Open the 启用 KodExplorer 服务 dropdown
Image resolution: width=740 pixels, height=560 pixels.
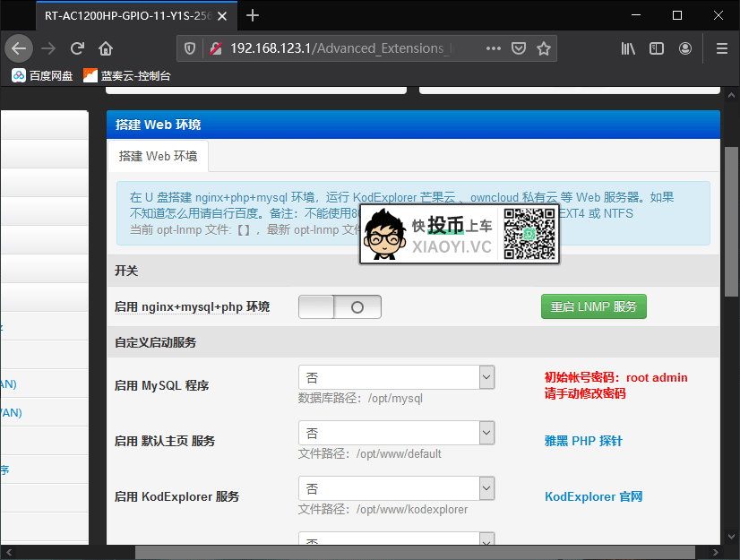pyautogui.click(x=396, y=488)
